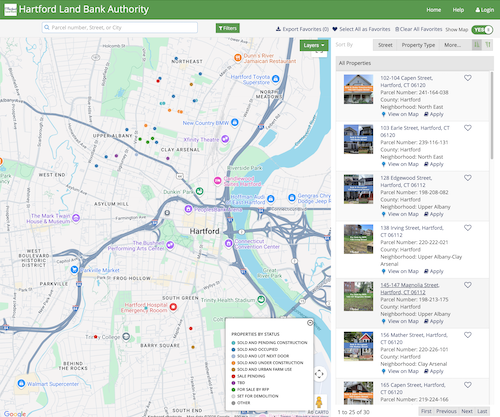Click Dunn's River Jamaican Restaurant marker
This screenshot has width=500, height=417.
coord(238,58)
